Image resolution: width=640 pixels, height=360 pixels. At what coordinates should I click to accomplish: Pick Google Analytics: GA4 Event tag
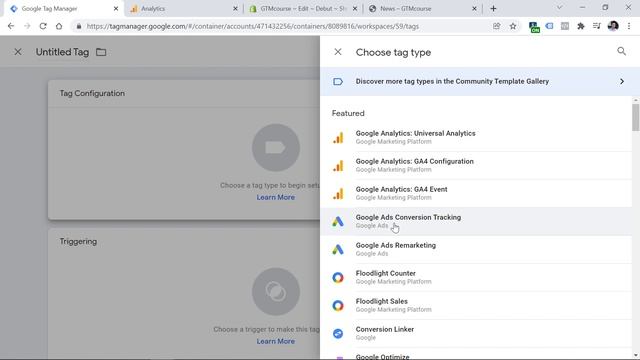coord(476,193)
